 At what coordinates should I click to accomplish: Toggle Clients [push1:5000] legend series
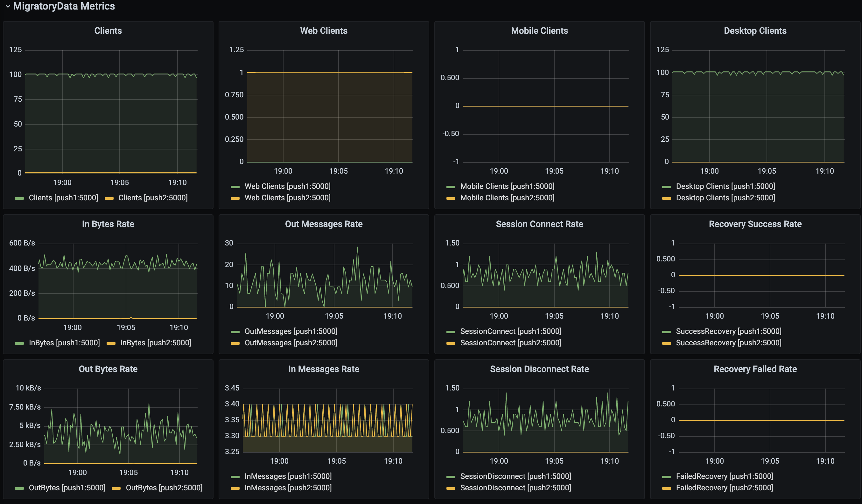[x=63, y=198]
